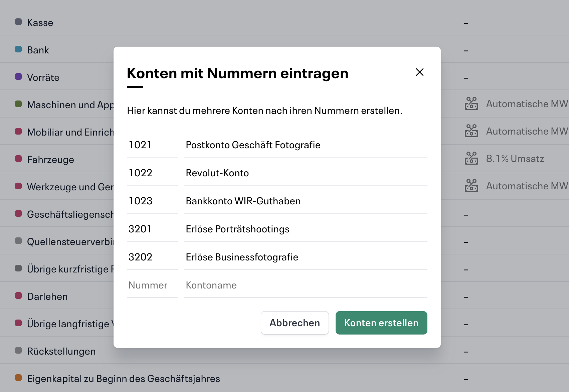
Task: Cancel the dialog via Abbrechen
Action: tap(295, 323)
